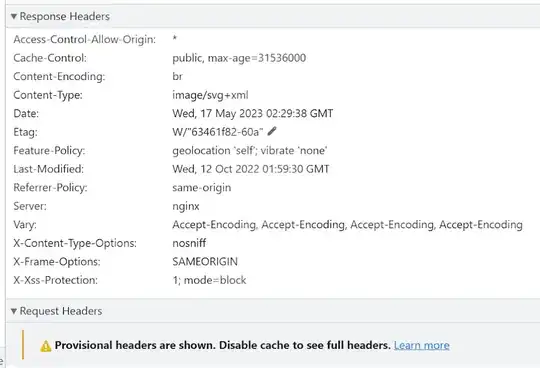
Task: Select the X-Frame-Options SAMEORIGIN value
Action: coord(205,262)
